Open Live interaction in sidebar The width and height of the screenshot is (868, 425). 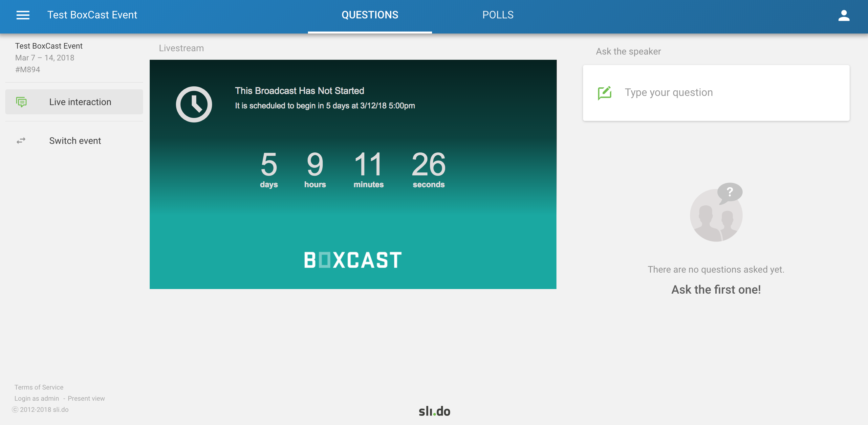coord(80,102)
